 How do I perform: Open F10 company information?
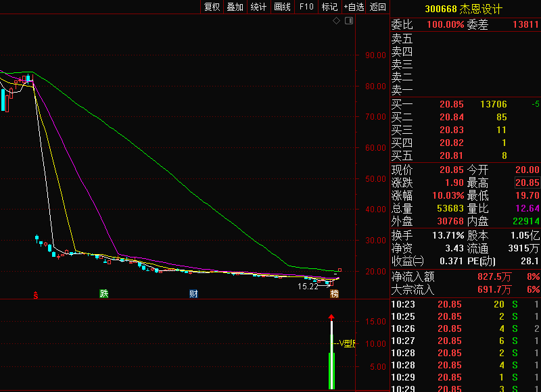pos(306,7)
